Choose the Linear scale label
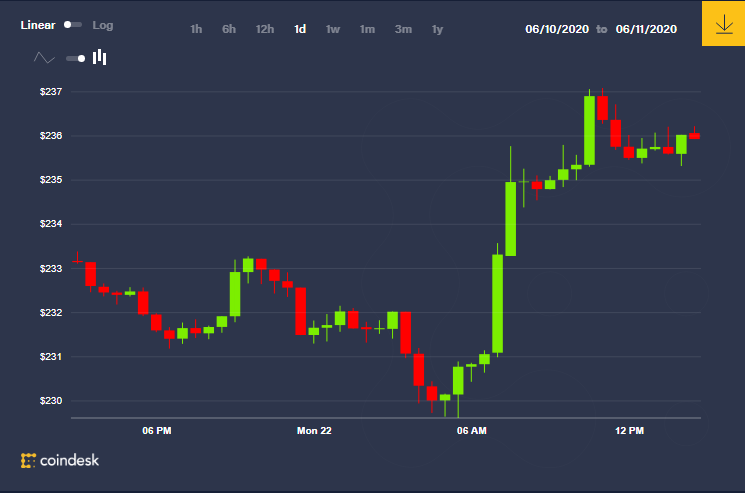The image size is (745, 493). coord(38,25)
